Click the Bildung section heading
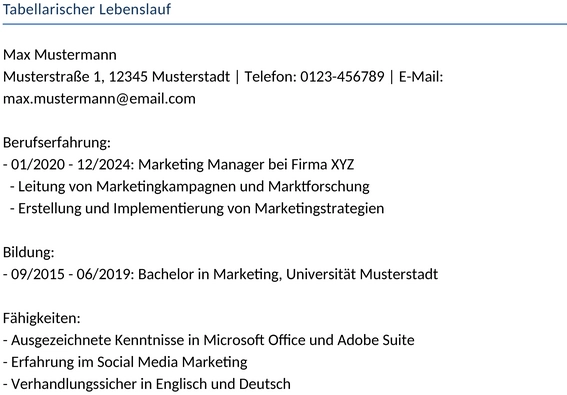 (29, 252)
